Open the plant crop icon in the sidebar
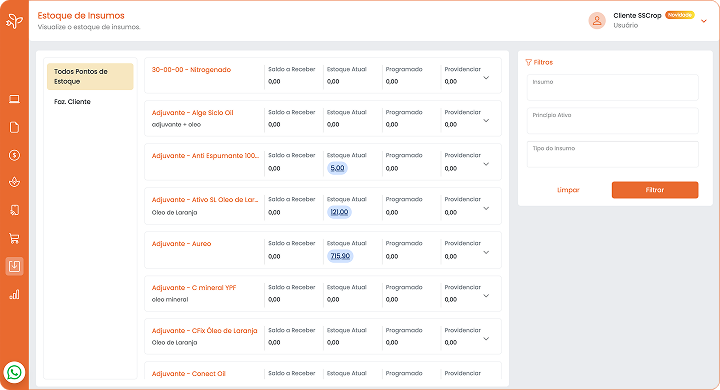 (x=14, y=182)
